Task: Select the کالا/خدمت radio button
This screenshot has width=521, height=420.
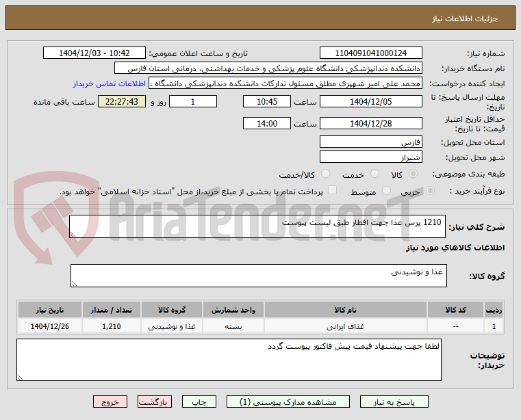Action: 326,174
